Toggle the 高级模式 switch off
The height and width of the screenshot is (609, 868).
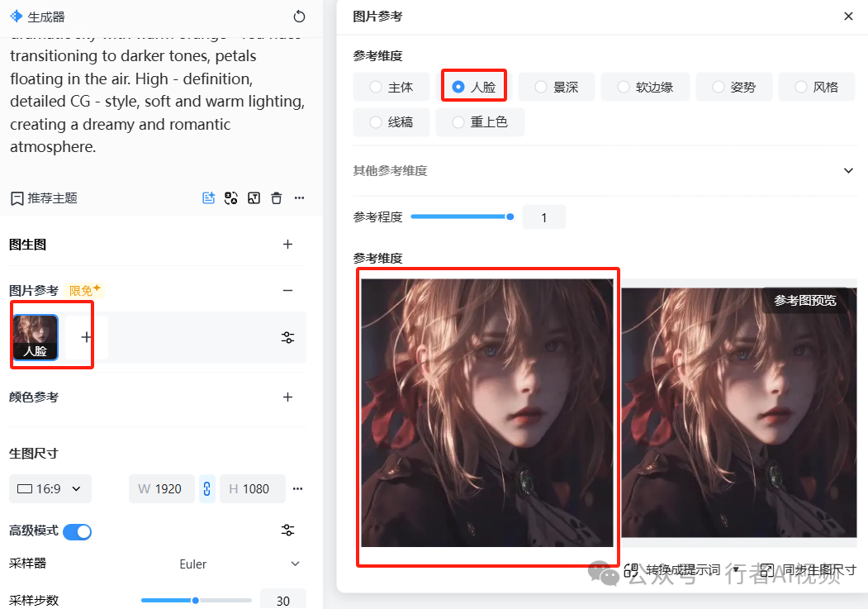(x=78, y=532)
